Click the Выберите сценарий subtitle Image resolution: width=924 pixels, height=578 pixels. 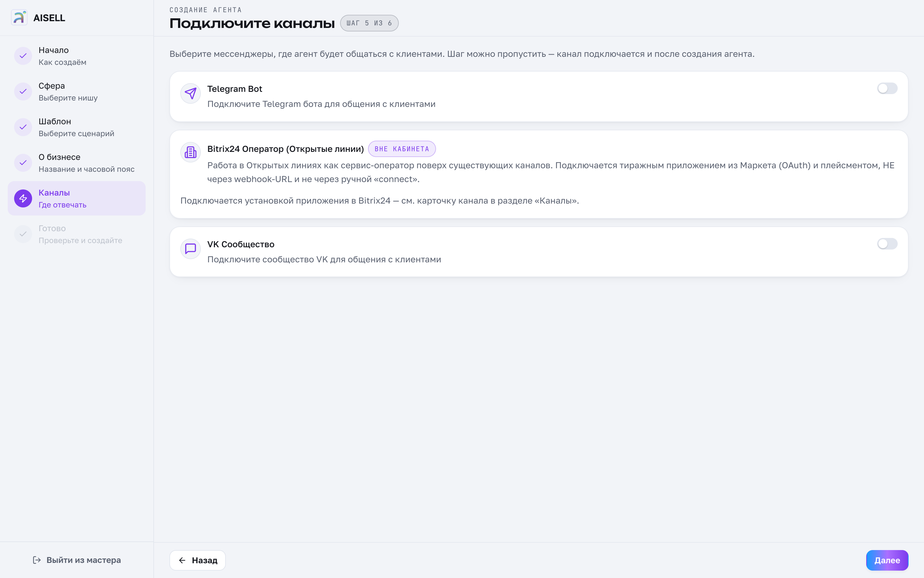pyautogui.click(x=76, y=133)
